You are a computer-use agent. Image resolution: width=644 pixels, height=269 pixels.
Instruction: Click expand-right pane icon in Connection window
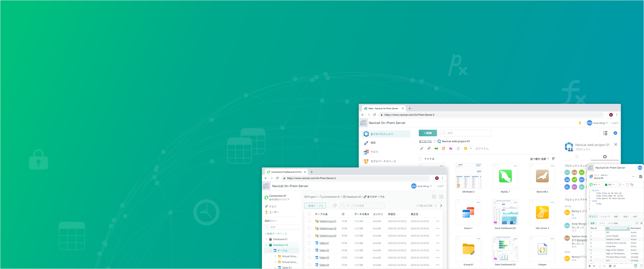(x=441, y=197)
